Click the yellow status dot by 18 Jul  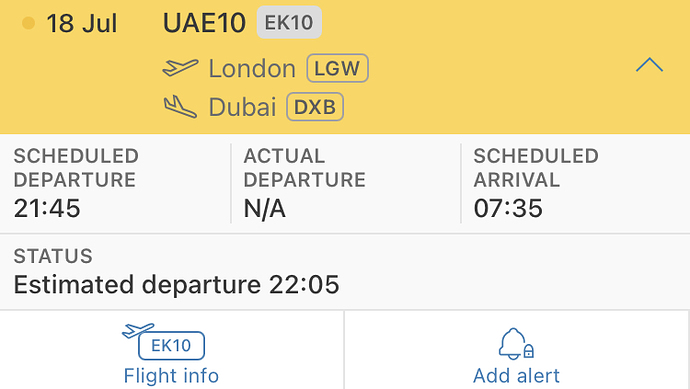click(28, 23)
